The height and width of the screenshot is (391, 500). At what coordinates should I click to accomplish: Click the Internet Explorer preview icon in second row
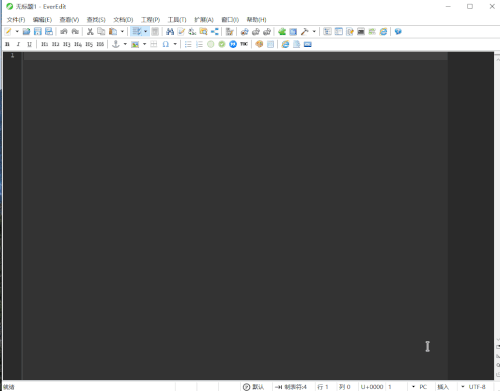285,44
